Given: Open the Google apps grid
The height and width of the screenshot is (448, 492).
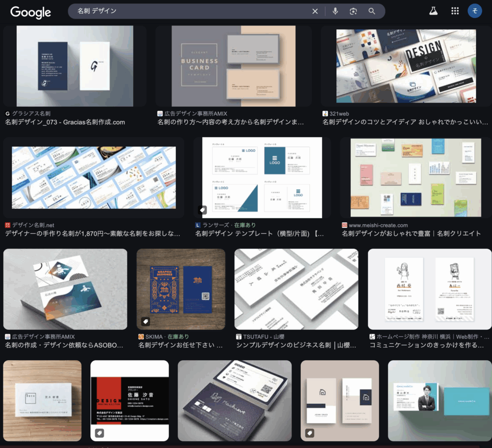Looking at the screenshot, I should point(455,12).
